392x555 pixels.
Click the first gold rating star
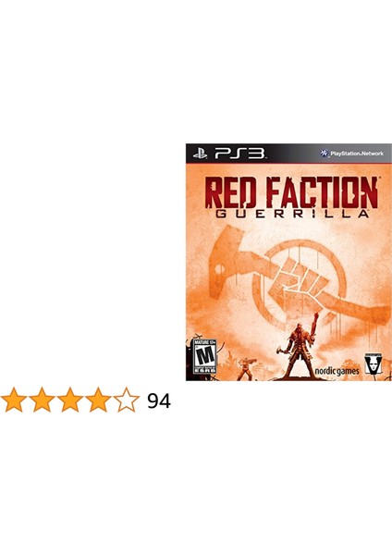(14, 400)
